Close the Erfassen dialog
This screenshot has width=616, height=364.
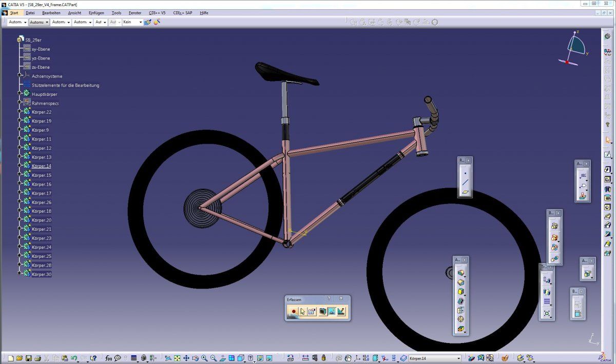click(341, 298)
